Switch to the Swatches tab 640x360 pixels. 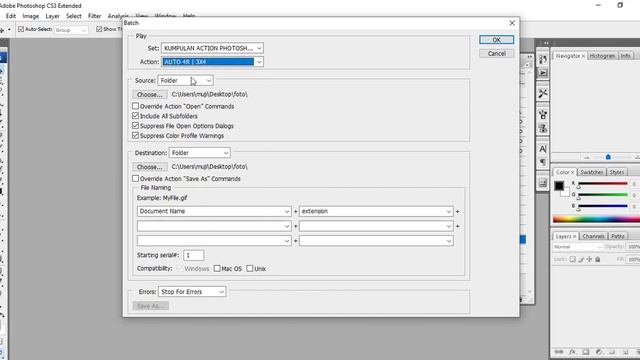[x=591, y=172]
